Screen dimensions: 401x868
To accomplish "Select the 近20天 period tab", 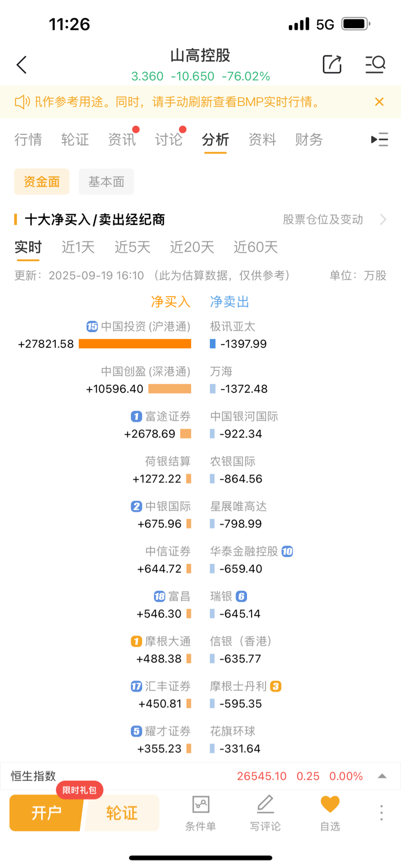I will pyautogui.click(x=192, y=247).
